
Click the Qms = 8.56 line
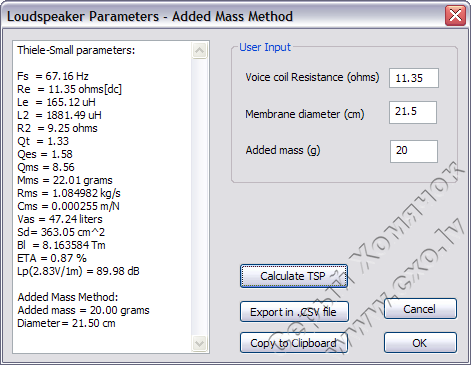(x=46, y=167)
